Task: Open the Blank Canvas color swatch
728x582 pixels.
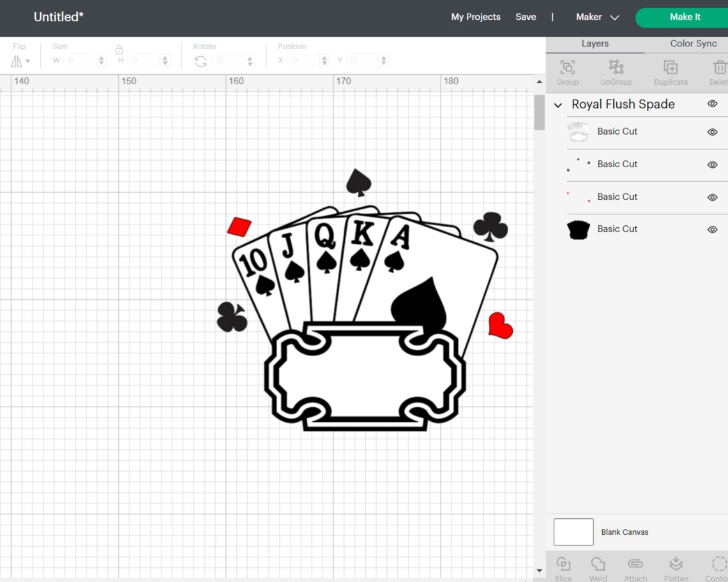Action: coord(573,532)
